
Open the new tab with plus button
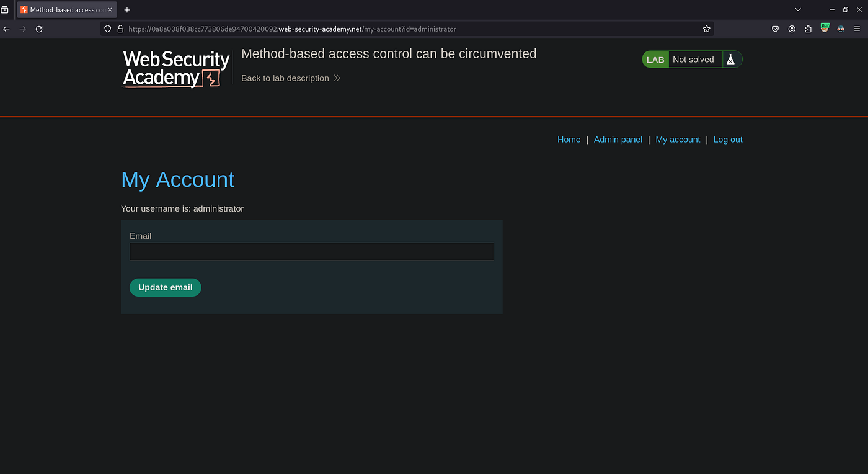126,10
